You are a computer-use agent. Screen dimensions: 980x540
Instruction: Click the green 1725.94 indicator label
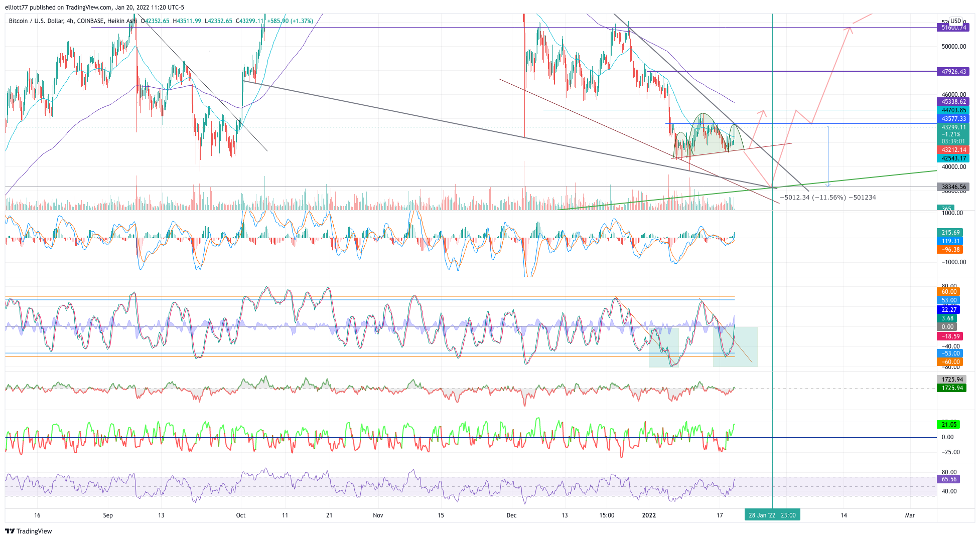point(951,388)
